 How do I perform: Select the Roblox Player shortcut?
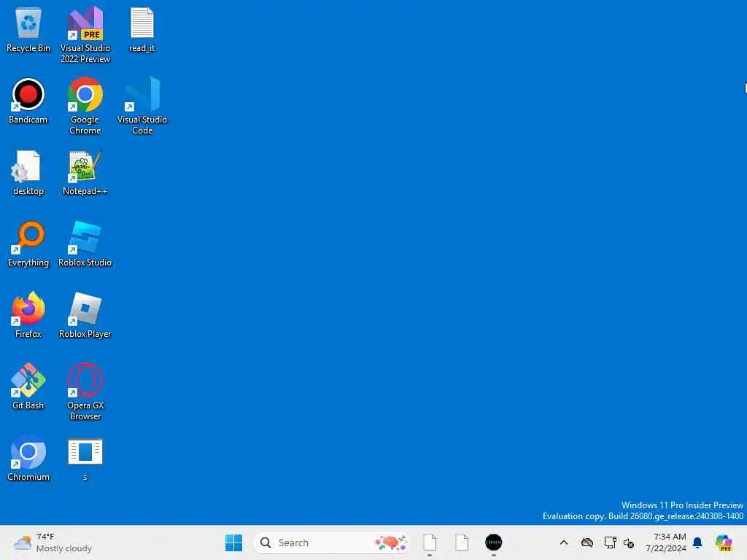click(x=85, y=316)
